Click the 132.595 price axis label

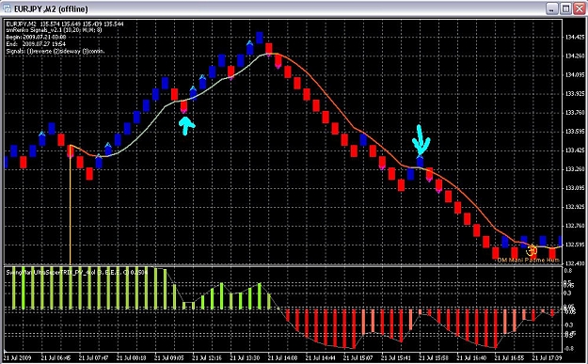coord(575,245)
